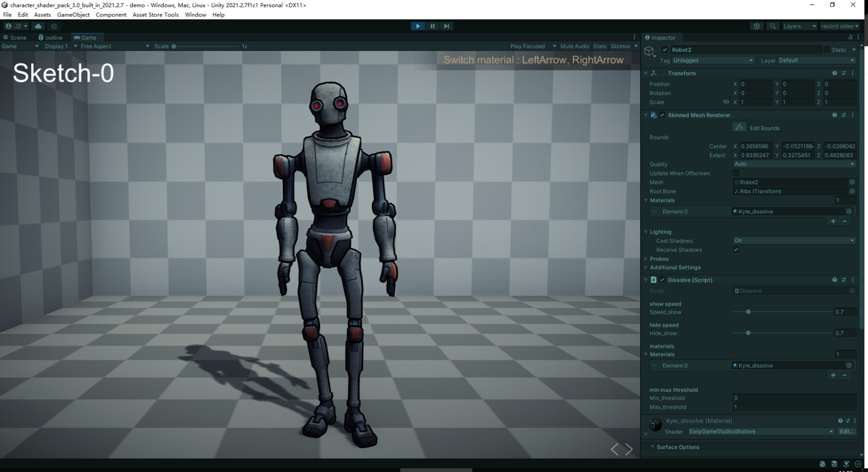Viewport: 868px width, 472px height.
Task: Click the Skinned Mesh Renderer component icon
Action: [654, 115]
